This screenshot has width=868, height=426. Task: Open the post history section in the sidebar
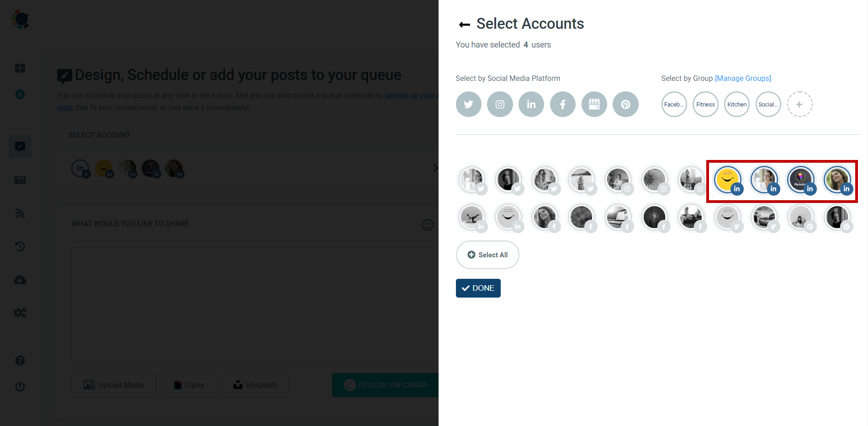click(20, 246)
